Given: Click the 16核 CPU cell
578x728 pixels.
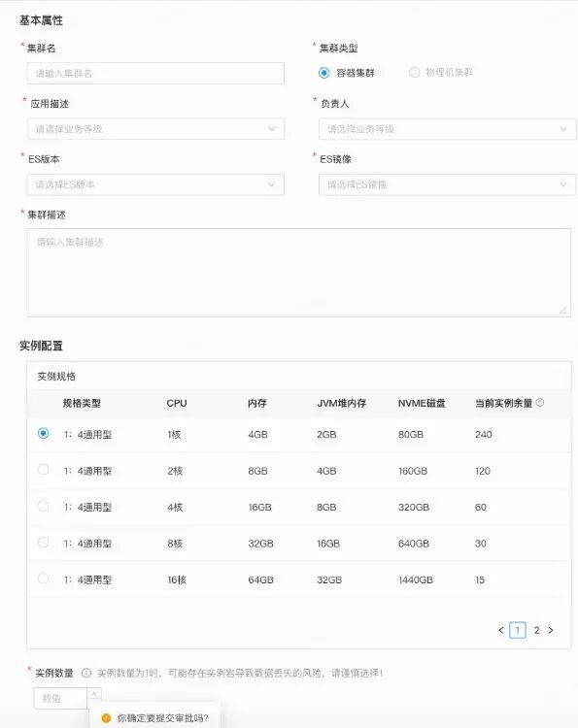Looking at the screenshot, I should pyautogui.click(x=177, y=579).
